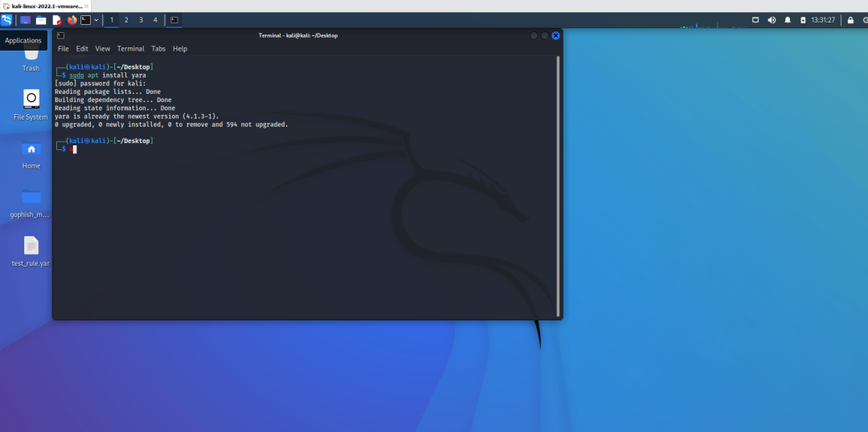Screen dimensions: 868x432
Task: Select the Home folder desktop icon
Action: tap(31, 155)
